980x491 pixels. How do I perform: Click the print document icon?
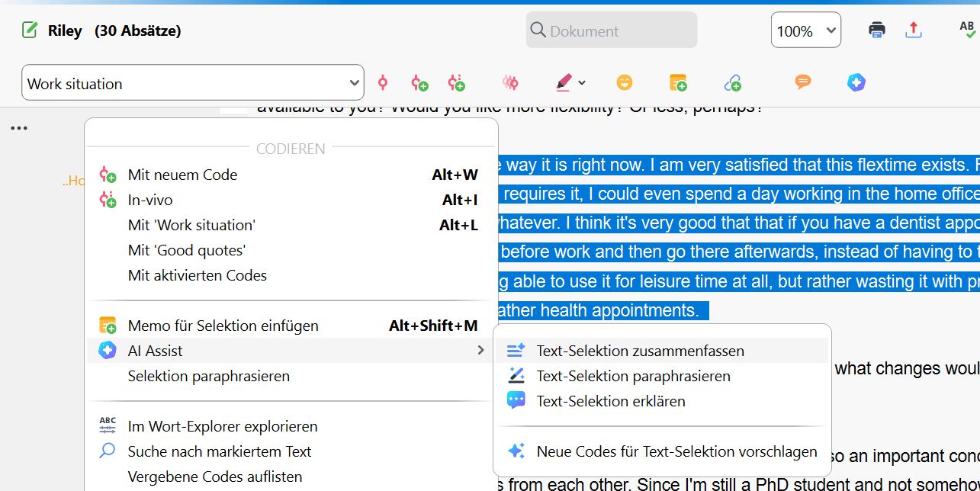[877, 30]
